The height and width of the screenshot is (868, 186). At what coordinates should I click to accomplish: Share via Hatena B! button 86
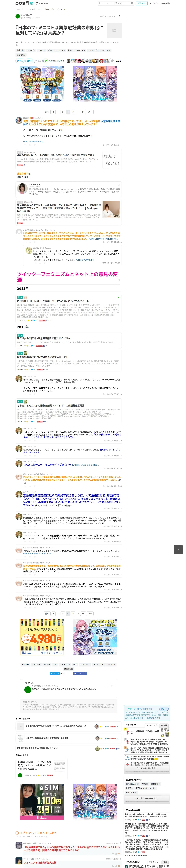29,61
